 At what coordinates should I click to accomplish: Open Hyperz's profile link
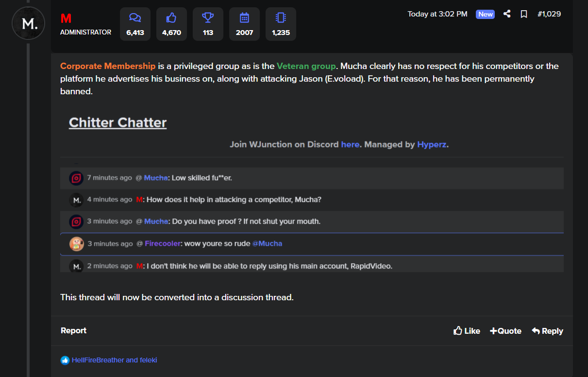point(431,144)
